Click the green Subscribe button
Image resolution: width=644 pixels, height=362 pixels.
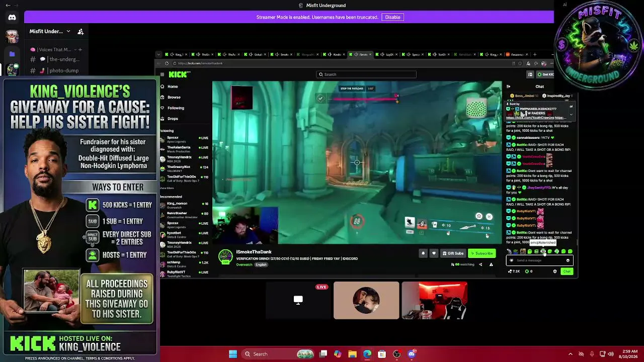tap(482, 253)
